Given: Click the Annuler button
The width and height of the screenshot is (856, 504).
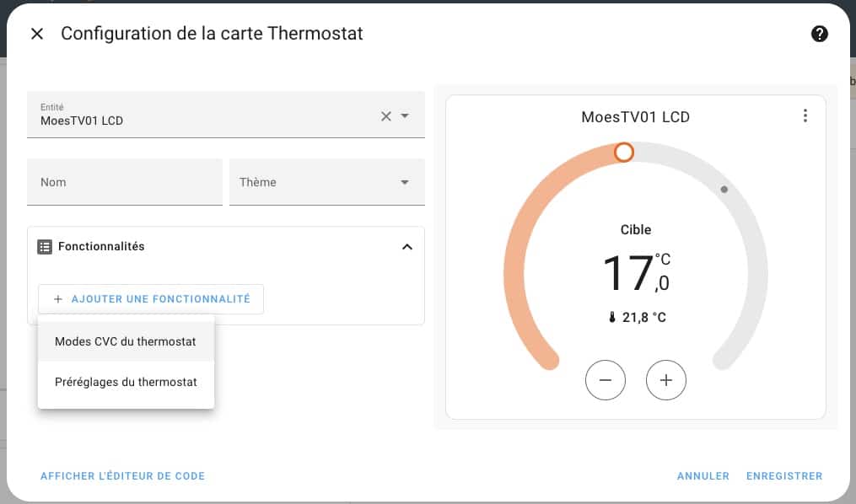Looking at the screenshot, I should pyautogui.click(x=703, y=476).
